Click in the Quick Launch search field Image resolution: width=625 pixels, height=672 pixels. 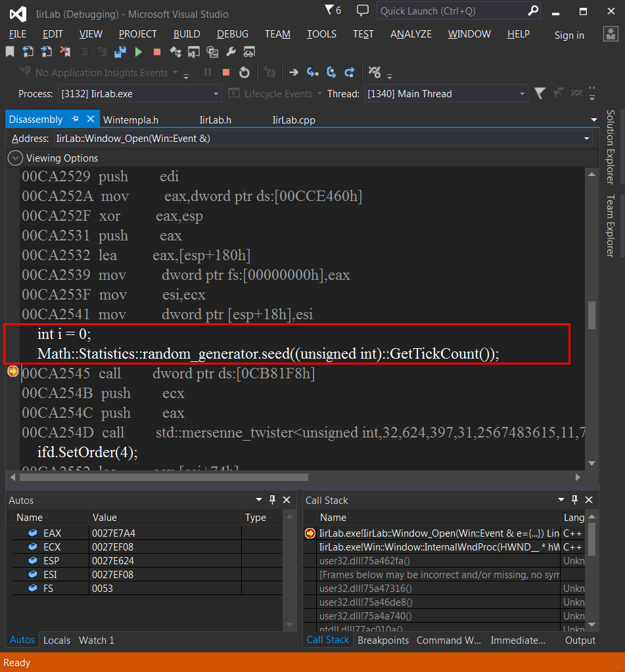click(453, 11)
